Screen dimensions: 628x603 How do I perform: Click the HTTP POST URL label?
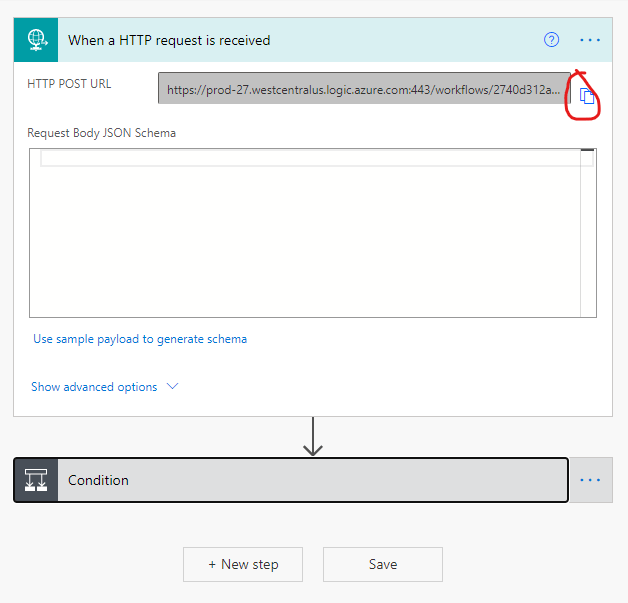pyautogui.click(x=69, y=84)
